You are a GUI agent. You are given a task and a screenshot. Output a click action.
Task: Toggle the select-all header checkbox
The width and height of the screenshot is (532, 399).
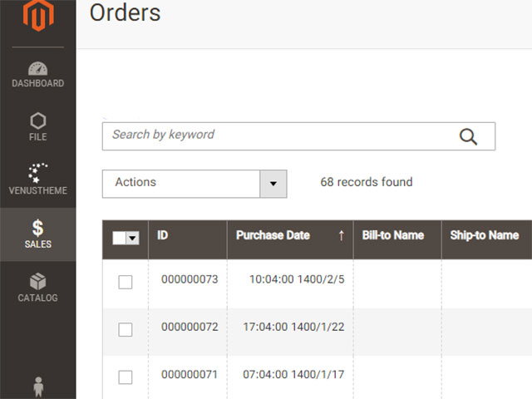119,239
